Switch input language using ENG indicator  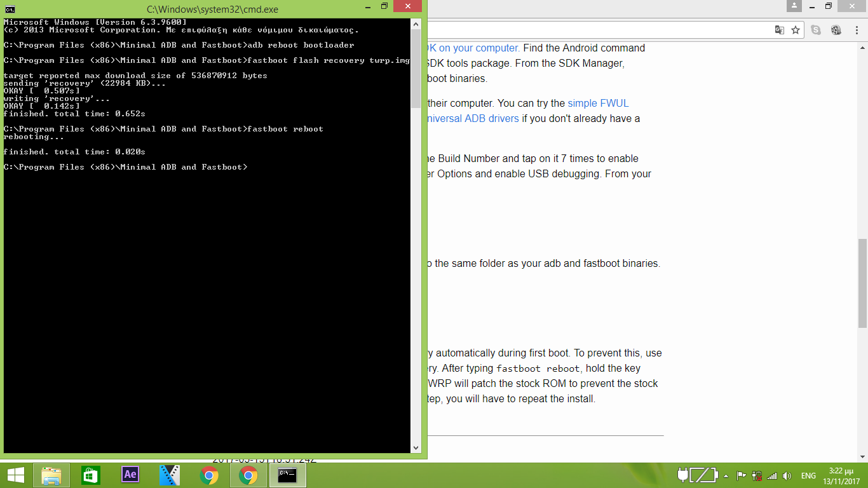pyautogui.click(x=808, y=475)
